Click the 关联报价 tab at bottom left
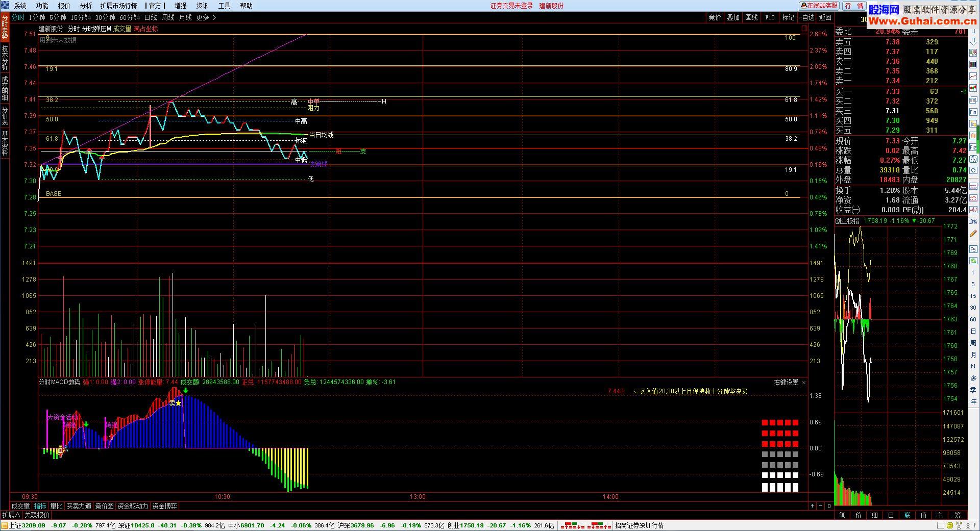This screenshot has height=531, width=980. pyautogui.click(x=37, y=515)
